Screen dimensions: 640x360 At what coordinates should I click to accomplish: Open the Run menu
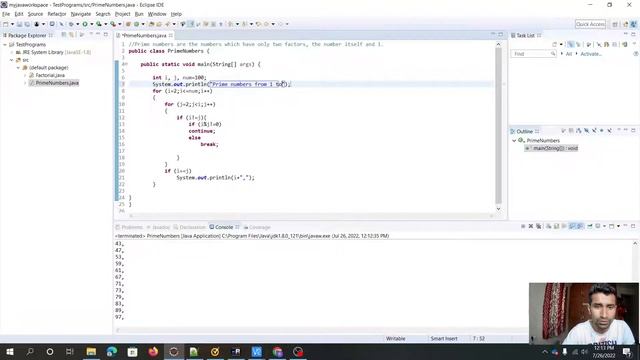(139, 14)
